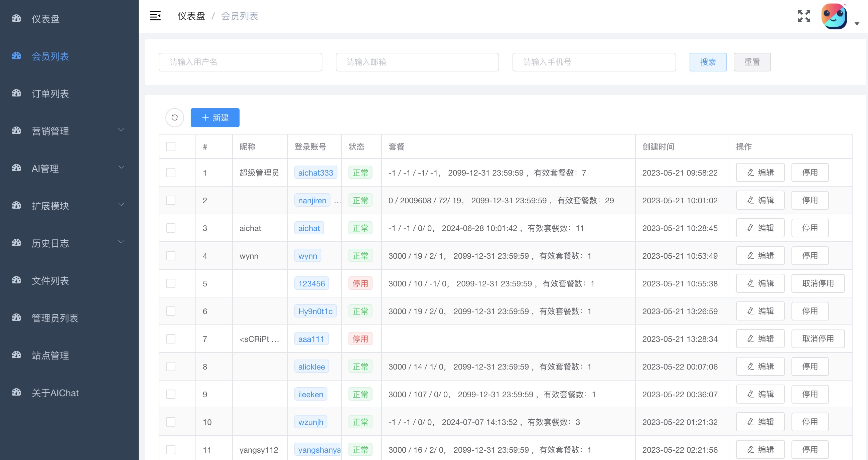Image resolution: width=868 pixels, height=460 pixels.
Task: Click dashboard icon beside 订单列表
Action: point(16,93)
